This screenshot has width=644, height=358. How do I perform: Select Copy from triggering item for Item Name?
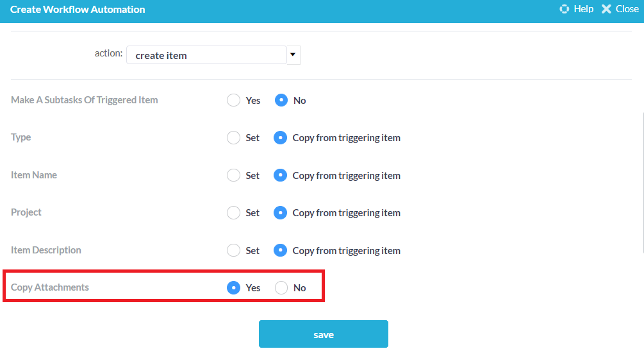pos(281,175)
